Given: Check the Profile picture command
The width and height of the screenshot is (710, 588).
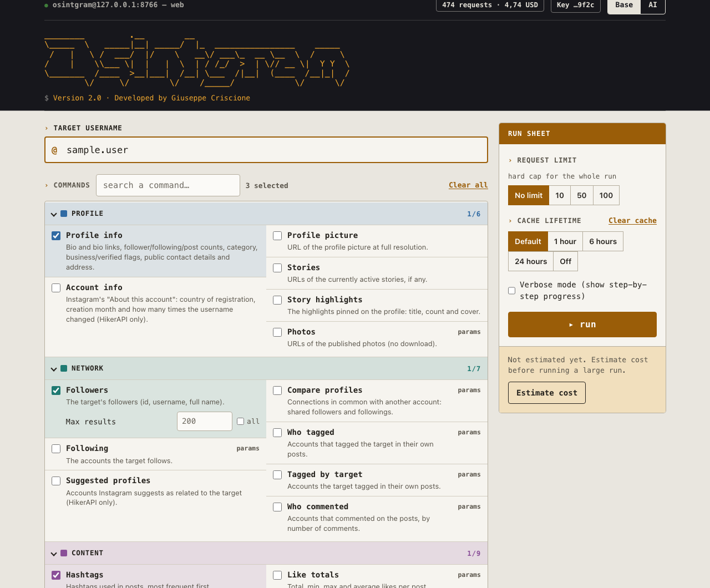Looking at the screenshot, I should point(277,236).
